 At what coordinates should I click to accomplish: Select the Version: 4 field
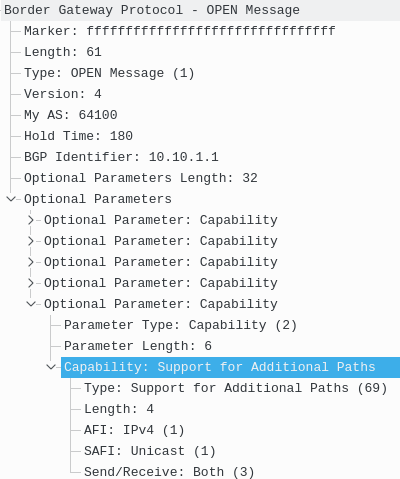(63, 94)
